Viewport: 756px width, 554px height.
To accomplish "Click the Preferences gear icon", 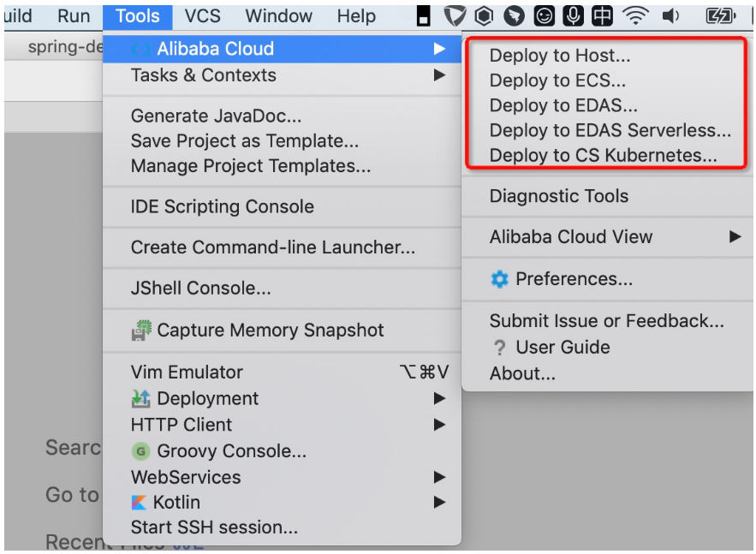I will tap(499, 279).
